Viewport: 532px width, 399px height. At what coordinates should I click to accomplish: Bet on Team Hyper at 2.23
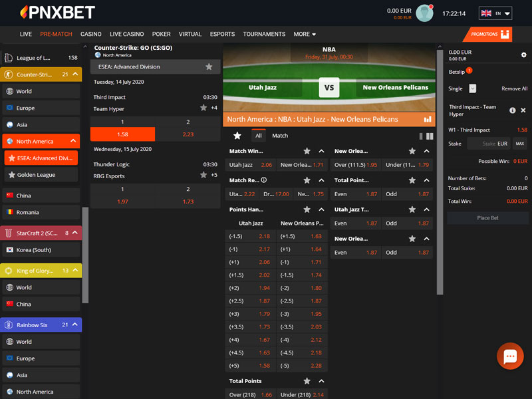pyautogui.click(x=188, y=134)
